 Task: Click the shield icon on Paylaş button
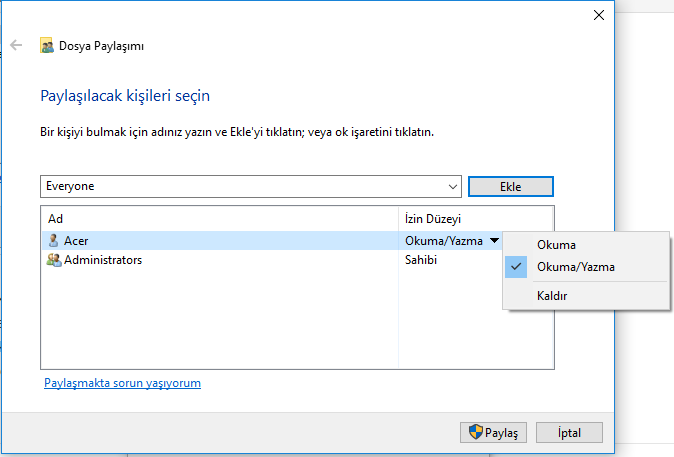476,433
